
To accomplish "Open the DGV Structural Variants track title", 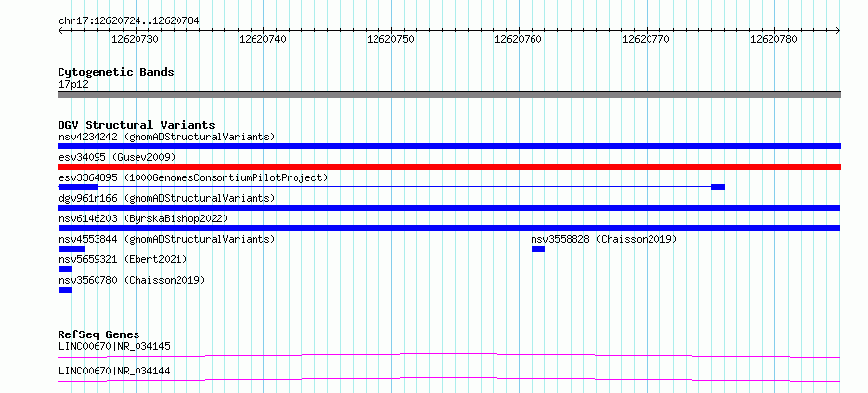I will (137, 125).
